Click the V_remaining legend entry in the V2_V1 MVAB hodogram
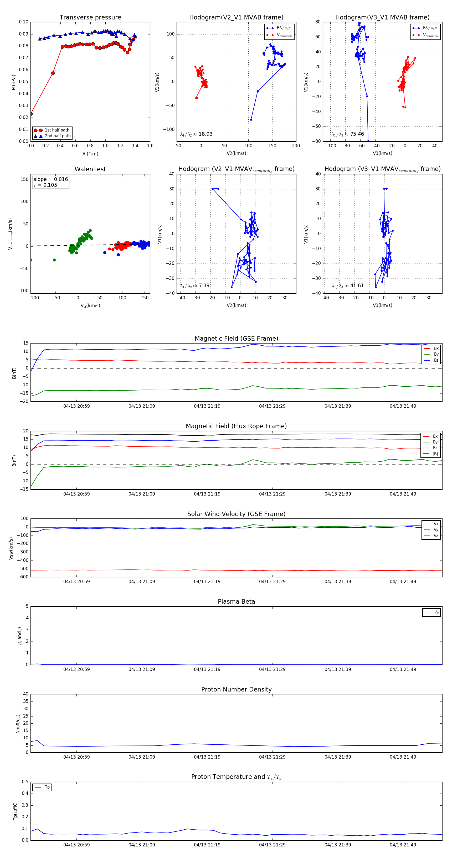Image resolution: width=473 pixels, height=868 pixels. [279, 35]
